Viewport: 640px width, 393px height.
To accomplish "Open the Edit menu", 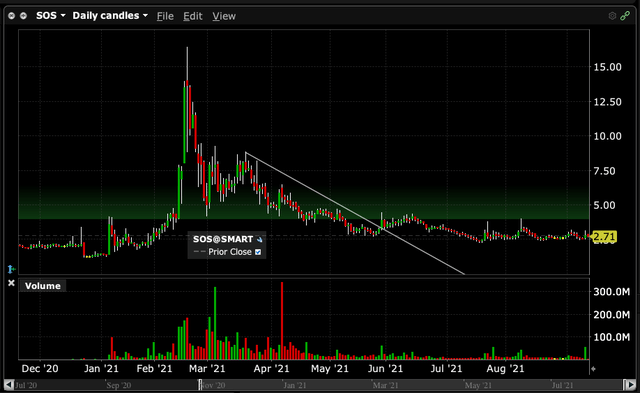I will (193, 16).
